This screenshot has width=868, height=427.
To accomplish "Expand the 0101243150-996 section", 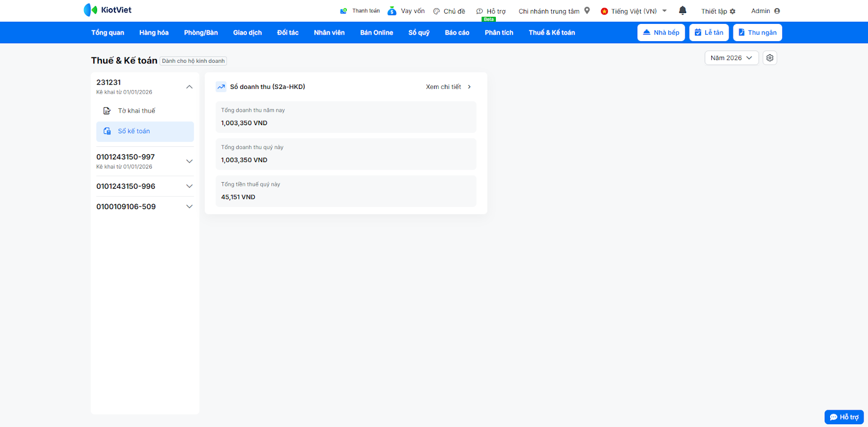I will [x=189, y=186].
